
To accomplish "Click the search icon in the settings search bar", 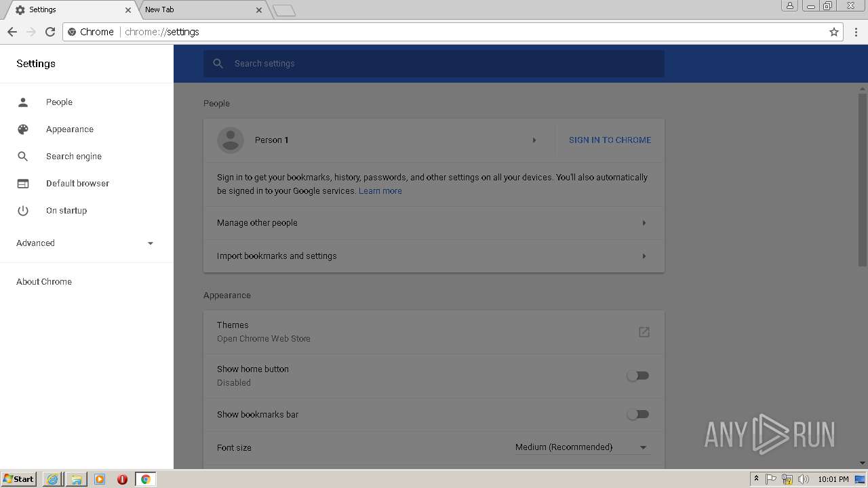I will pos(218,63).
